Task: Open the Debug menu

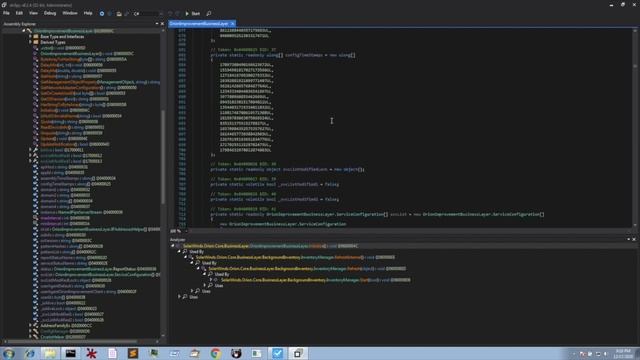Action: pos(50,13)
